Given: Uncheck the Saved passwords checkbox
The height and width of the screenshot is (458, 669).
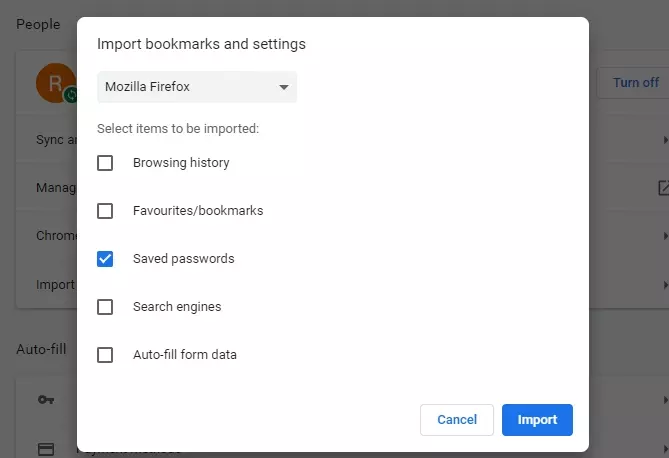Looking at the screenshot, I should (105, 259).
